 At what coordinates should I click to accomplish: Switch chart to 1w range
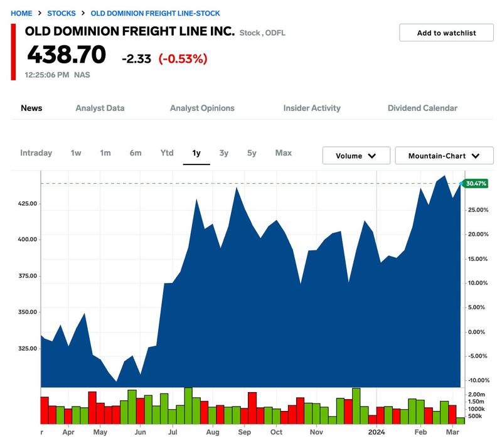[76, 152]
